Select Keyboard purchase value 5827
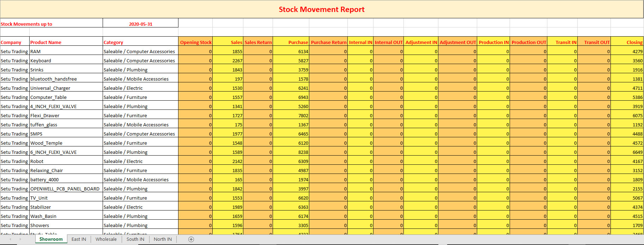This screenshot has height=245, width=644. tap(291, 59)
